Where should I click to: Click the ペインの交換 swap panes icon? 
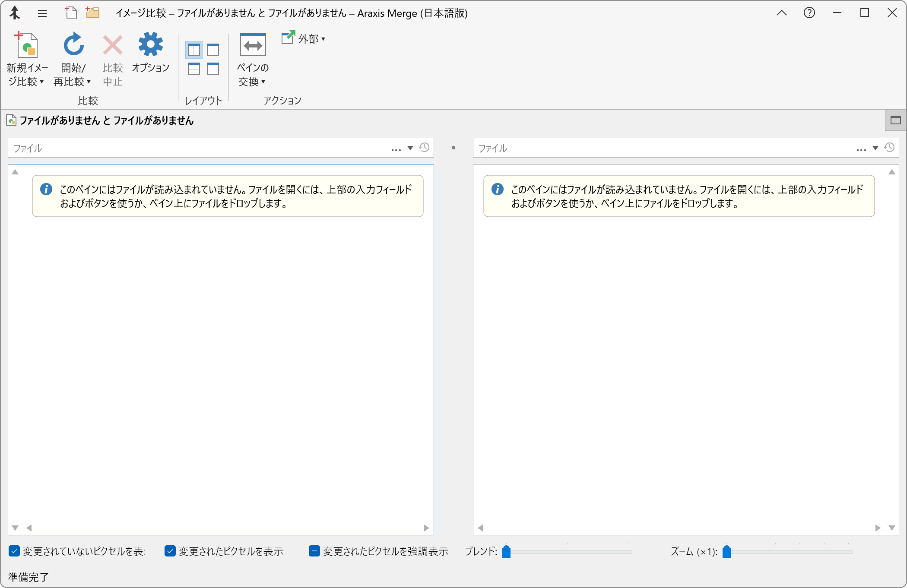click(253, 44)
